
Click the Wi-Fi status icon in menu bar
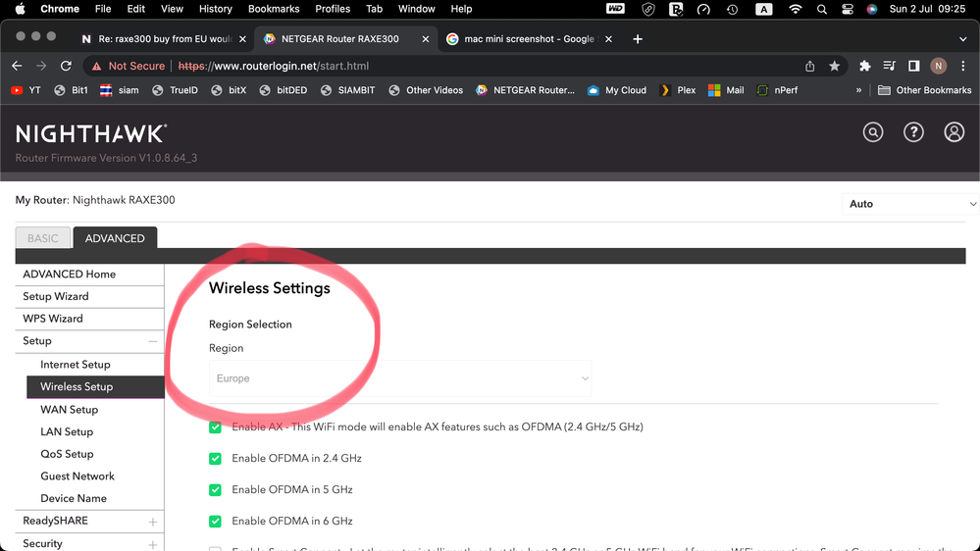point(795,9)
